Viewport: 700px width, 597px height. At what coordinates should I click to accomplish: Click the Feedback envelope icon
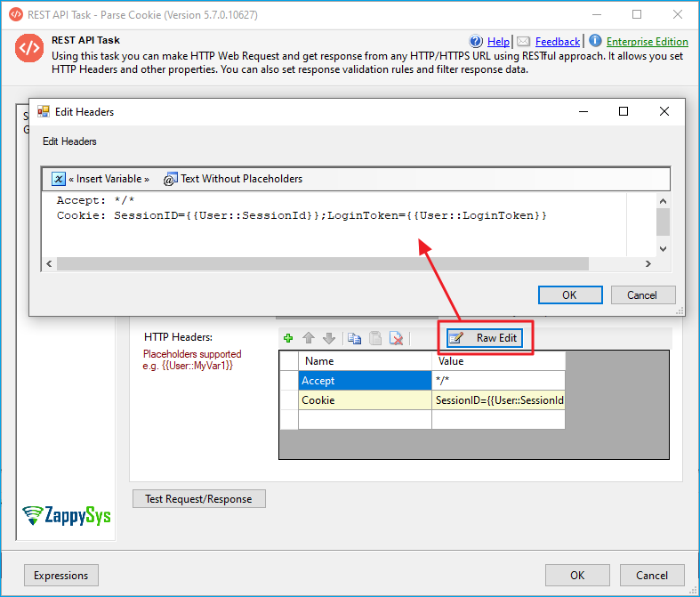[x=524, y=42]
